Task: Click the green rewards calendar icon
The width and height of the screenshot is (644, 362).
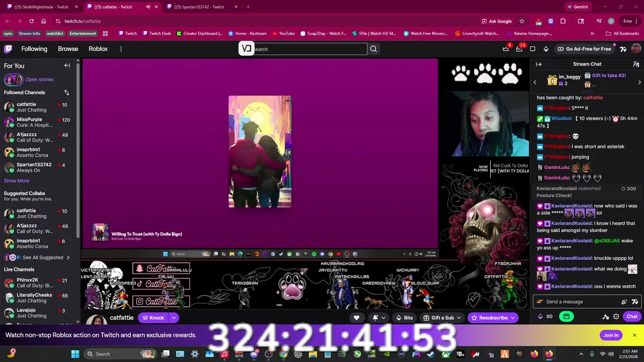Action: [x=567, y=317]
